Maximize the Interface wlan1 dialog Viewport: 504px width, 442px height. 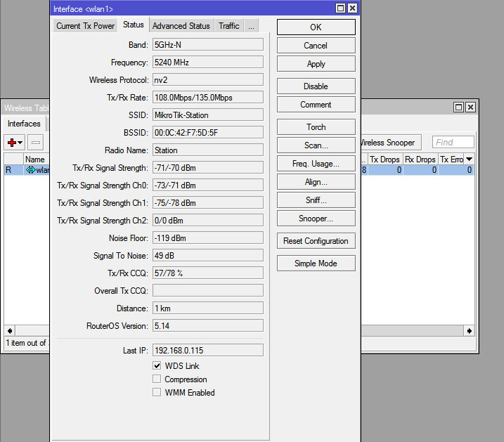pos(340,8)
